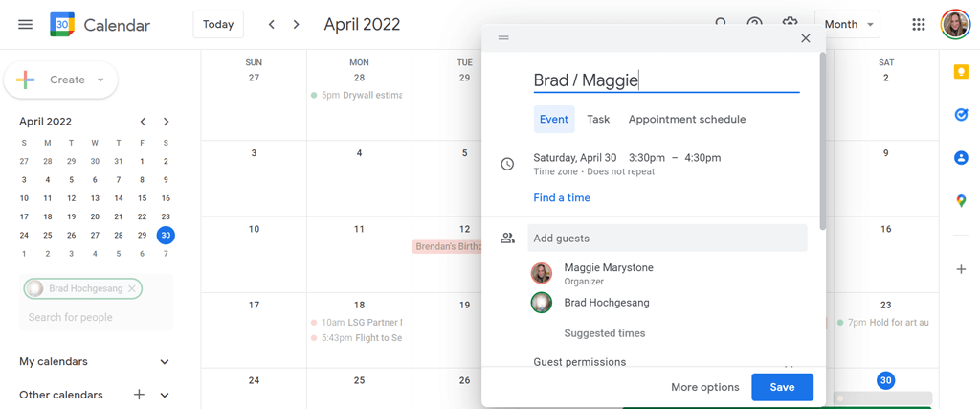Switch to Appointment schedule tab
980x409 pixels.
(686, 120)
